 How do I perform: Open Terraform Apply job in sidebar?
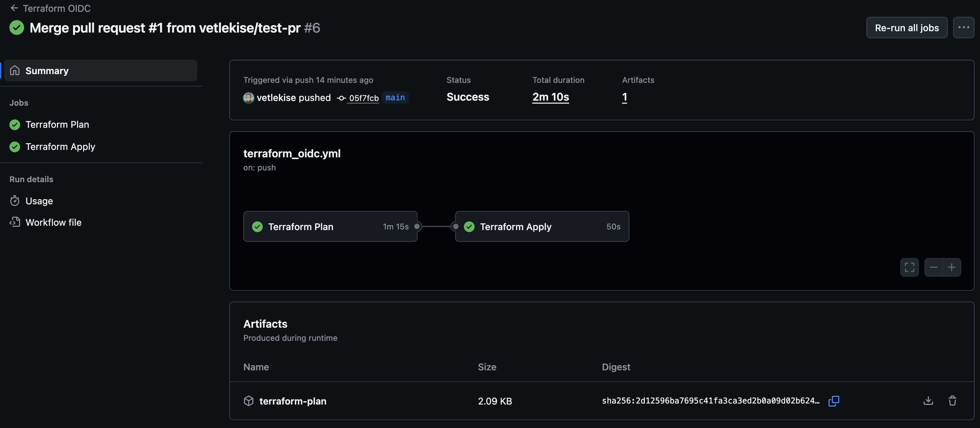pyautogui.click(x=60, y=147)
